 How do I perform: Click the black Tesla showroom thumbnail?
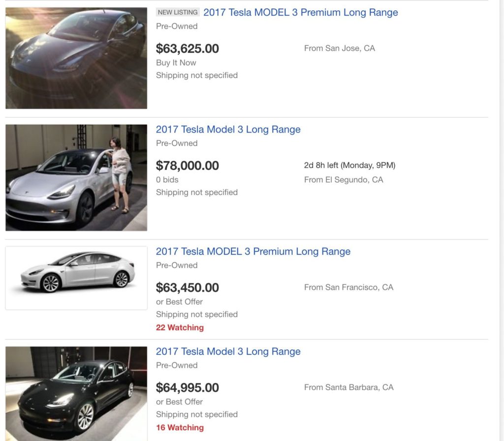coord(75,394)
